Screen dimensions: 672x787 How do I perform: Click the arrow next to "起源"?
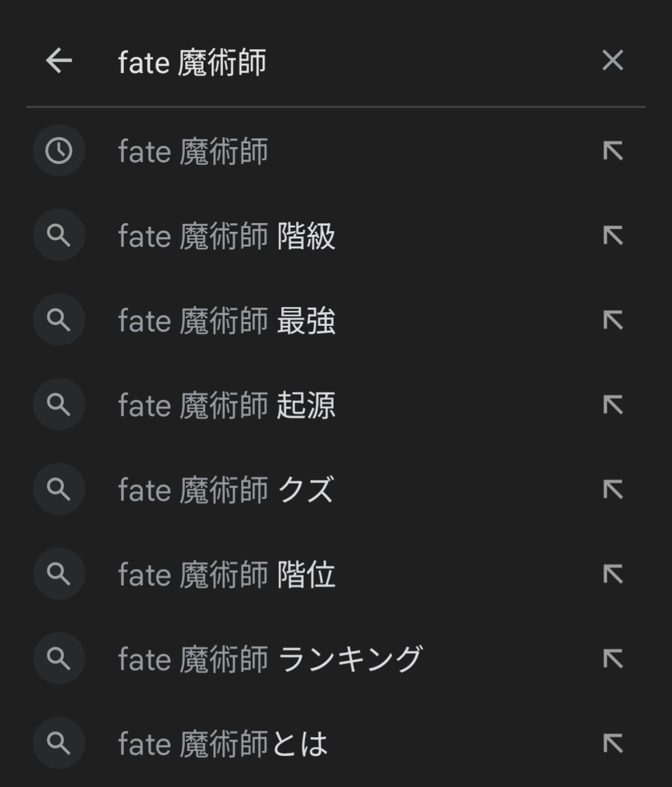pyautogui.click(x=613, y=405)
